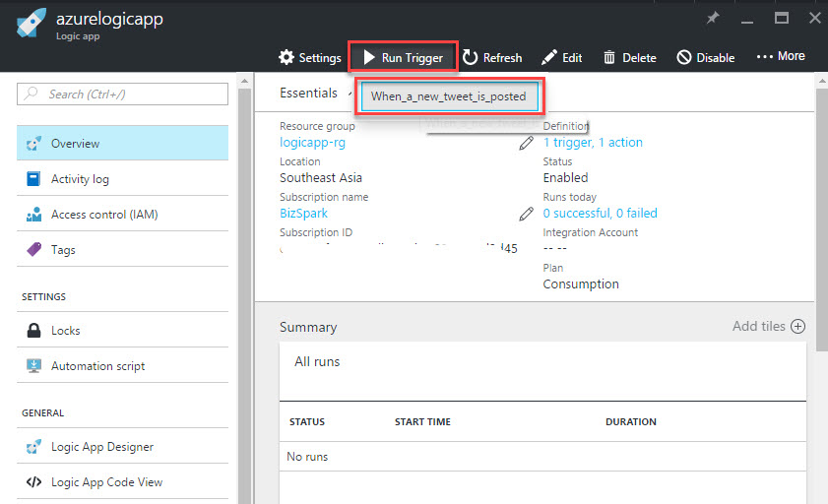This screenshot has width=828, height=504.
Task: Click the Code View brackets icon
Action: (33, 481)
